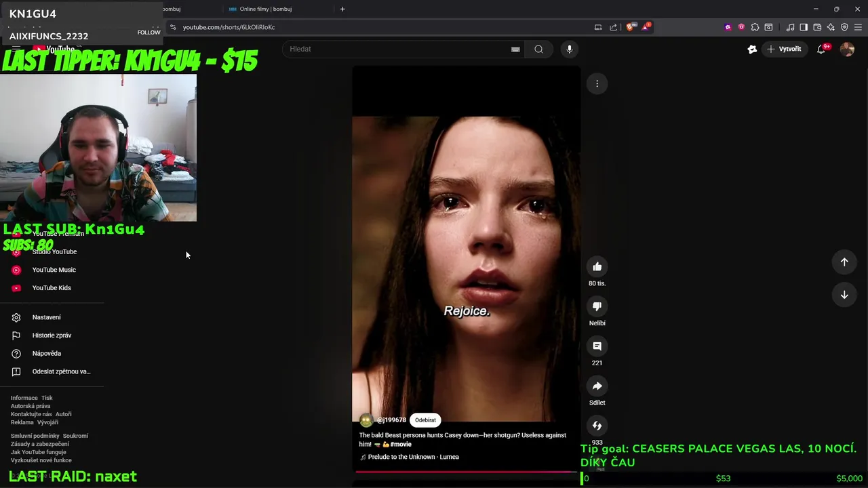The width and height of the screenshot is (868, 488).
Task: Click the Informace footer link
Action: coord(24,398)
